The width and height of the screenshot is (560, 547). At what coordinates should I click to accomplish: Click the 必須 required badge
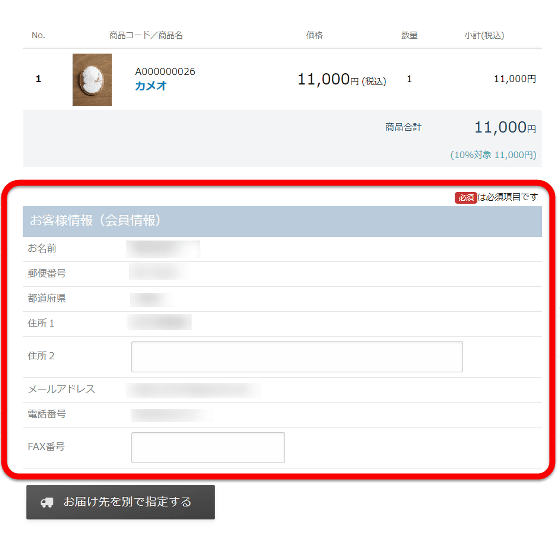pyautogui.click(x=466, y=197)
